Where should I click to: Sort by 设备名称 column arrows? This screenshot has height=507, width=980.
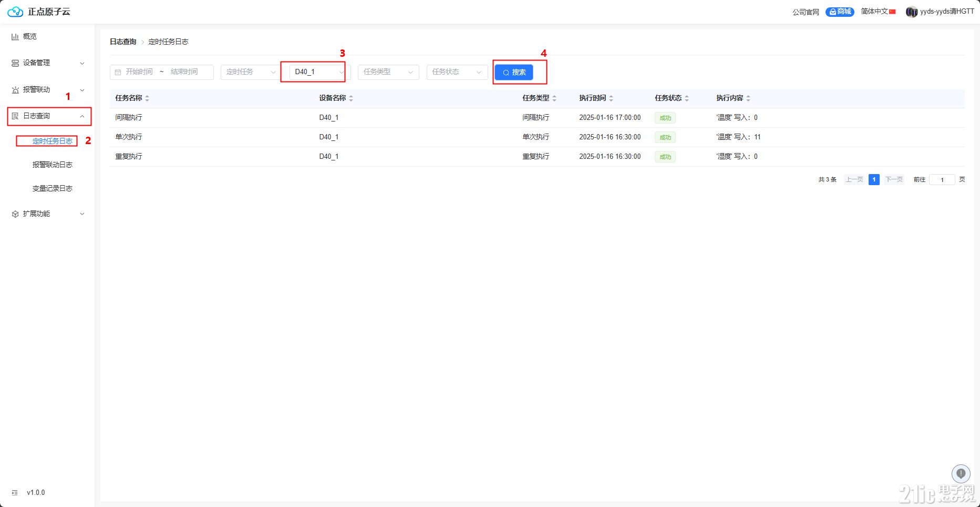click(351, 98)
